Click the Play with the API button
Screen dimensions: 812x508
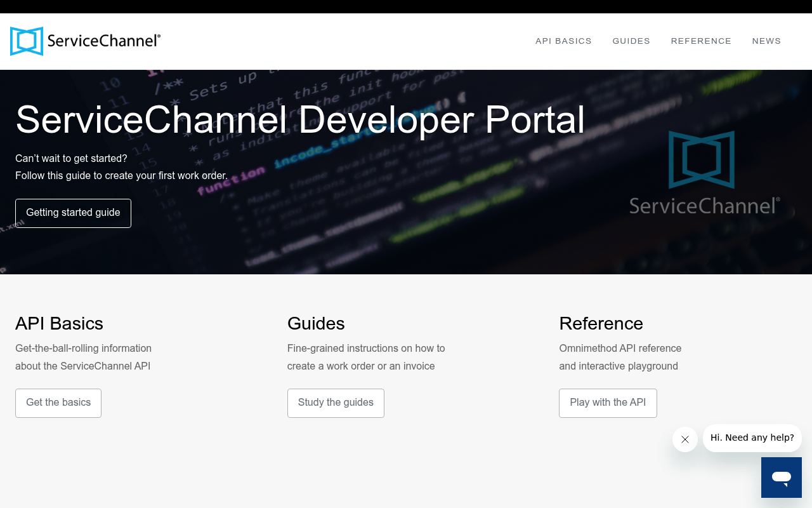608,403
